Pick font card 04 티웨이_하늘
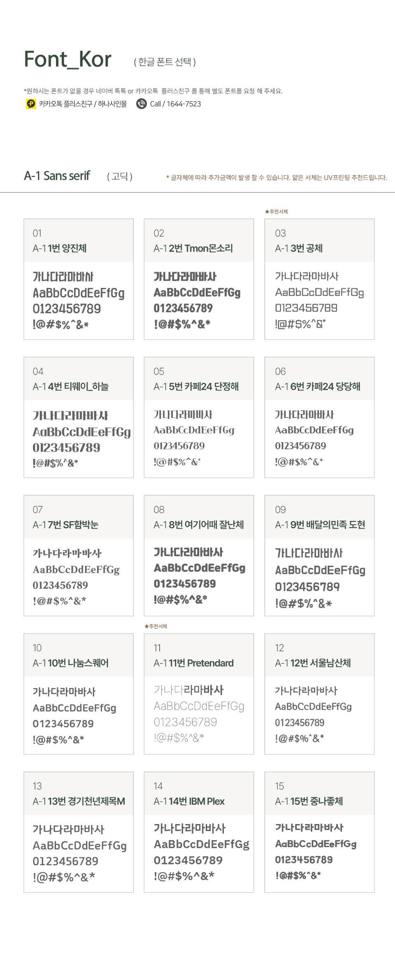This screenshot has width=395, height=980. click(79, 417)
